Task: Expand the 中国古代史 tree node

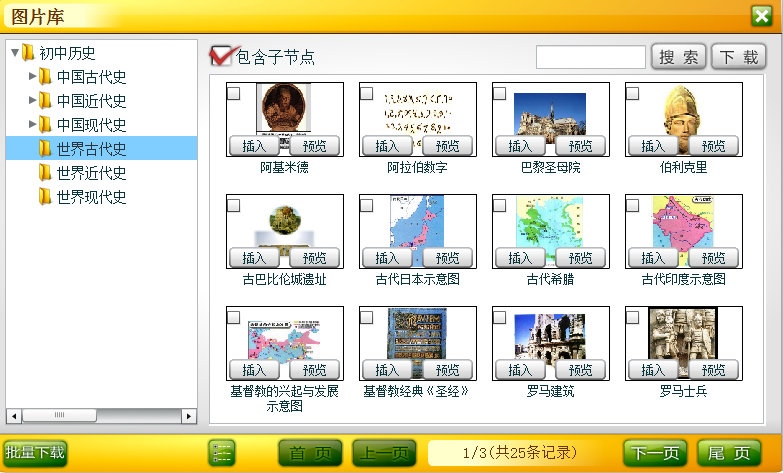Action: (x=33, y=77)
